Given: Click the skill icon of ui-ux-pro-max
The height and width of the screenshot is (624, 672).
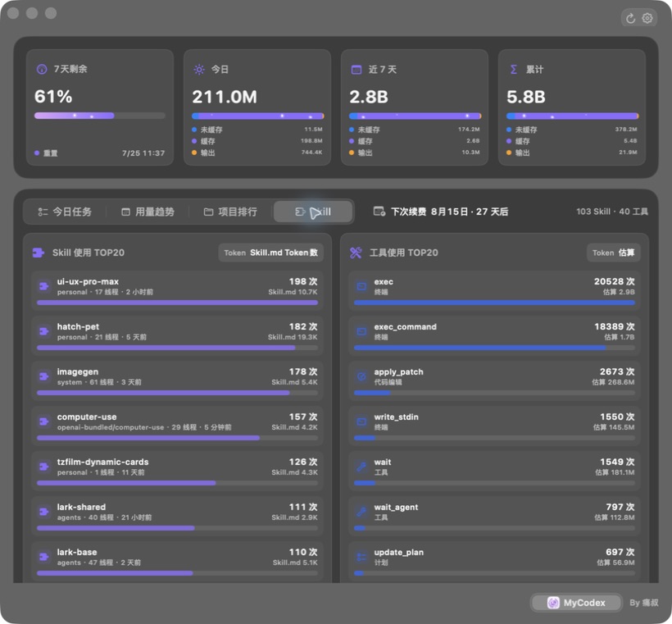Looking at the screenshot, I should [x=43, y=286].
